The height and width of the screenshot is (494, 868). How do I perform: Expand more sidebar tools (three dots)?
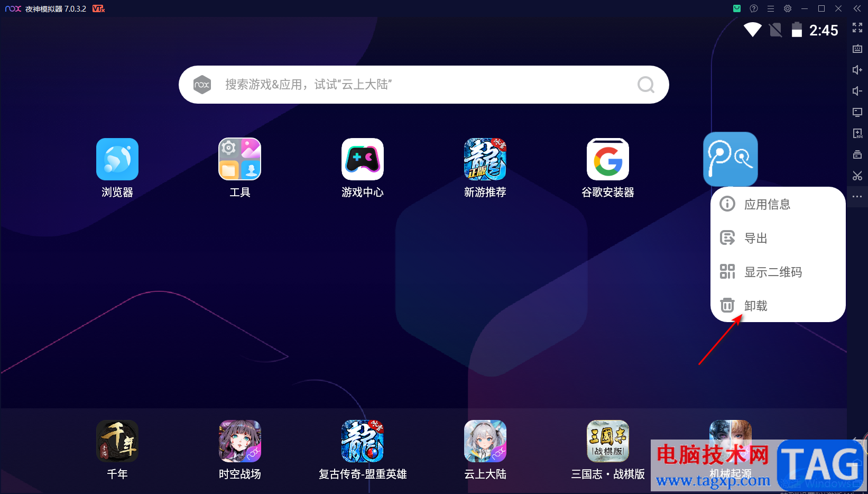click(857, 197)
